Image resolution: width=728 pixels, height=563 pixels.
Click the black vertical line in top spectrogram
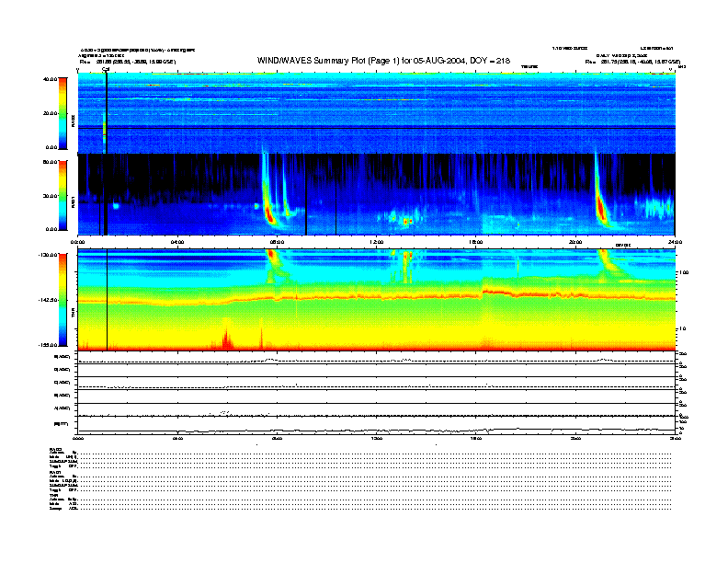(107, 110)
